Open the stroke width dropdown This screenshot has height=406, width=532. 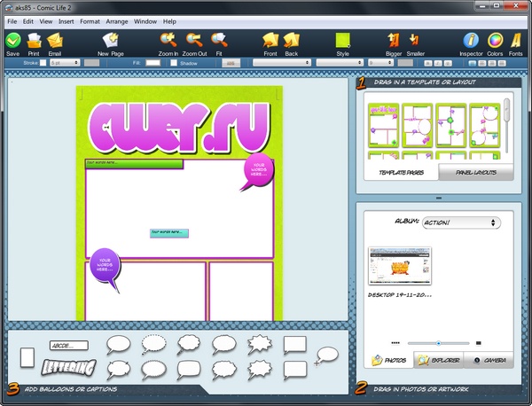[x=65, y=63]
